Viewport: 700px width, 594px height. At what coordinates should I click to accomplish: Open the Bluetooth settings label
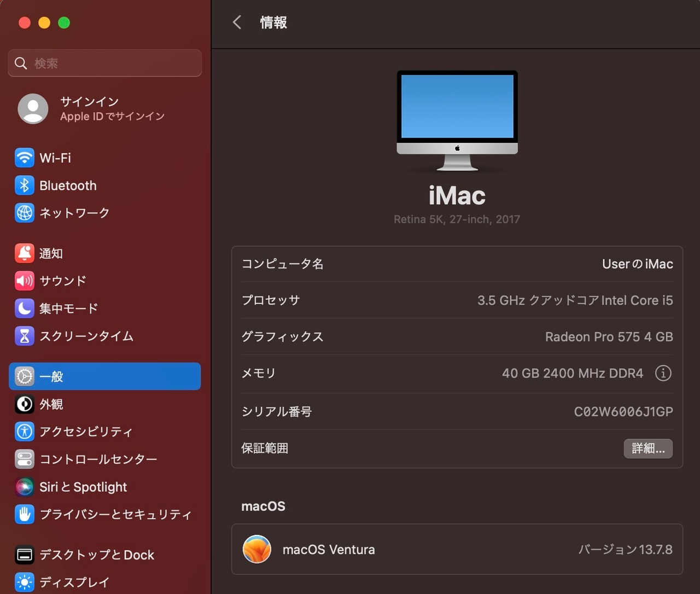(68, 185)
